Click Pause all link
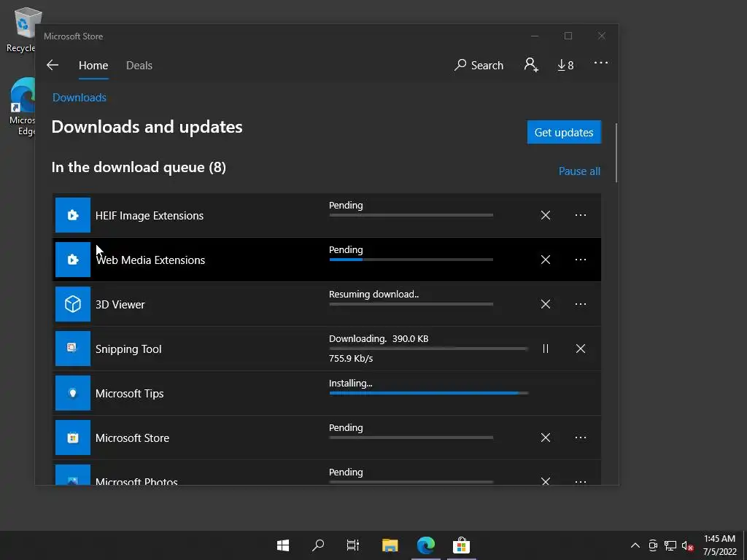 (579, 171)
